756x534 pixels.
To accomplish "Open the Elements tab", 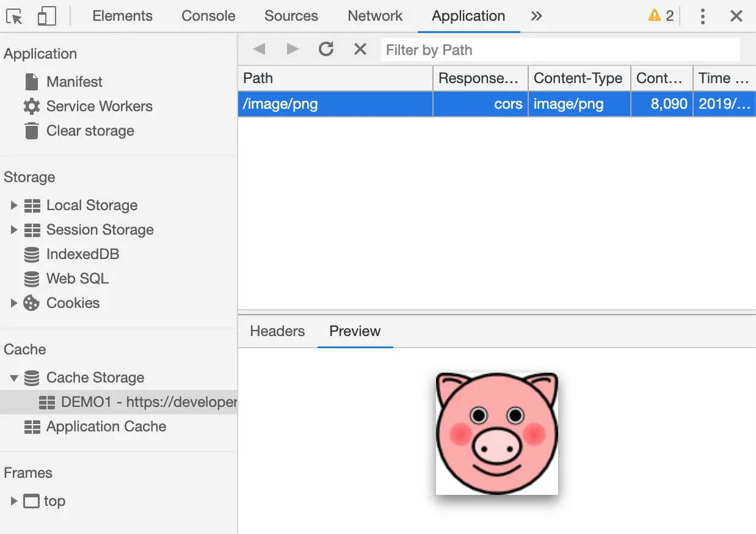I will 122,16.
